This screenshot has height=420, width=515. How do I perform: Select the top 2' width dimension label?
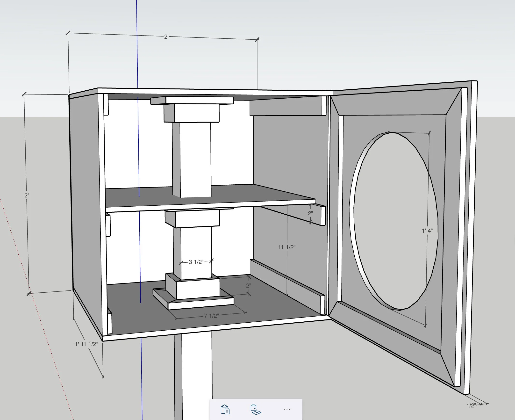point(166,37)
